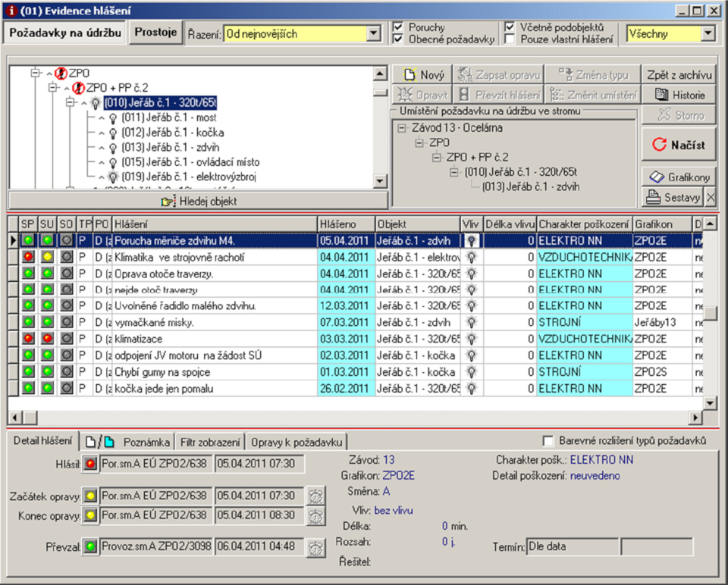Click the cyan document icon in Poznámka tab
The image size is (728, 585).
point(109,442)
